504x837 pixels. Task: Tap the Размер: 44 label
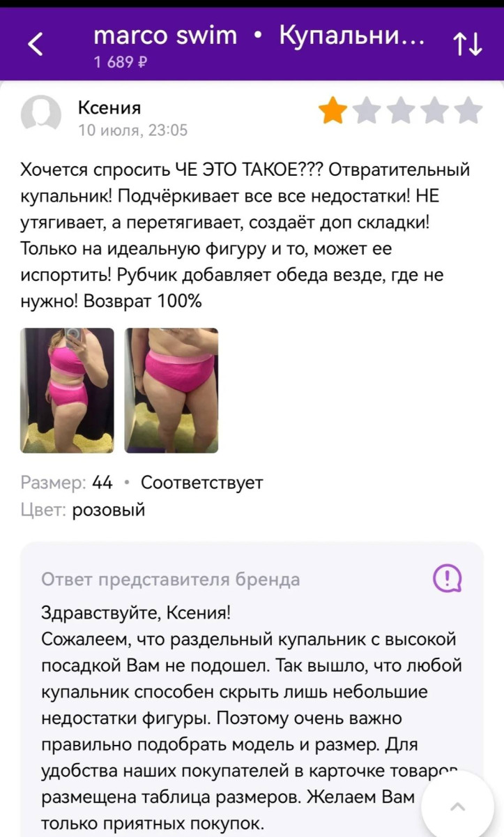[67, 483]
